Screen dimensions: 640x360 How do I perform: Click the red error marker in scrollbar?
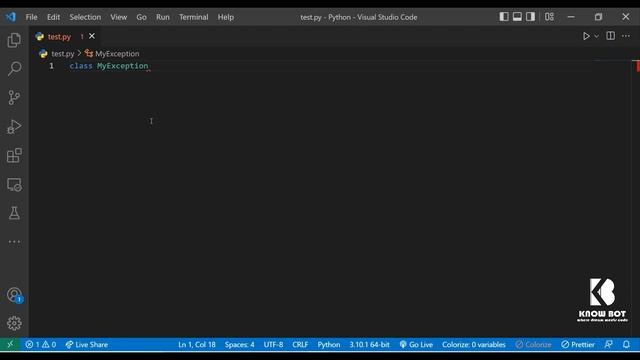[637, 66]
